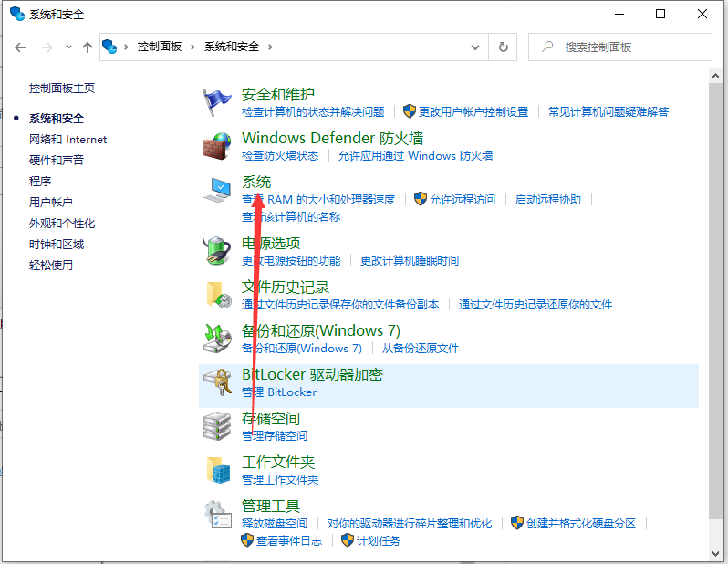The image size is (728, 564).
Task: Open the recent locations dropdown arrow
Action: tap(68, 47)
